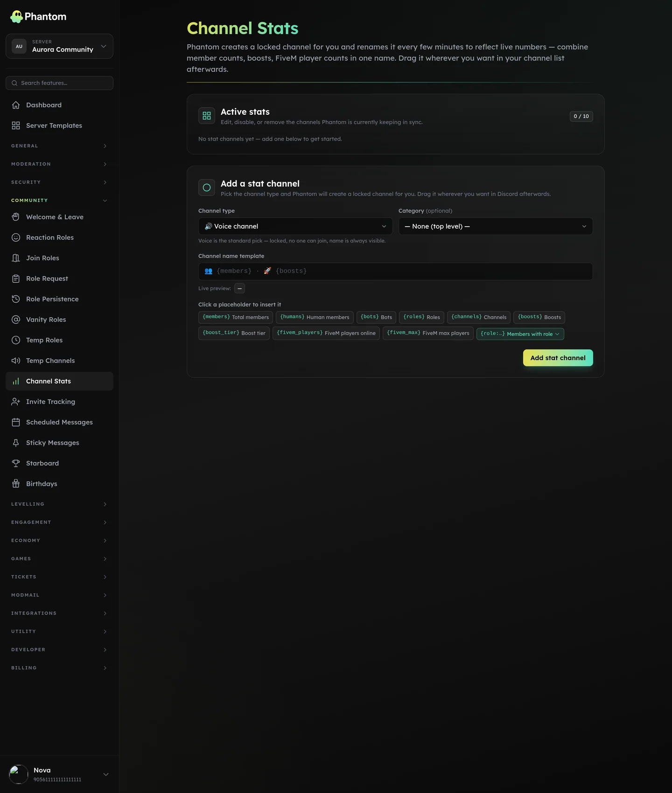Screen dimensions: 672x793
Task: Click the Phantom ghost logo icon
Action: (16, 17)
